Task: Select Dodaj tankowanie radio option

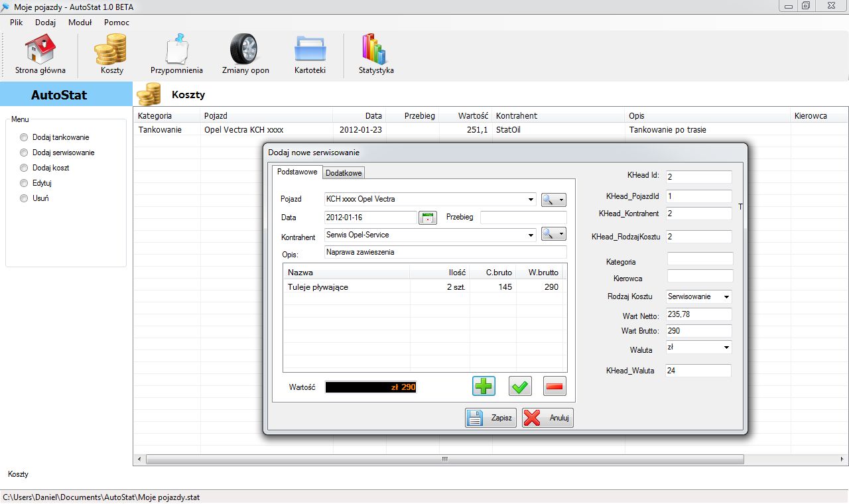Action: pos(25,137)
